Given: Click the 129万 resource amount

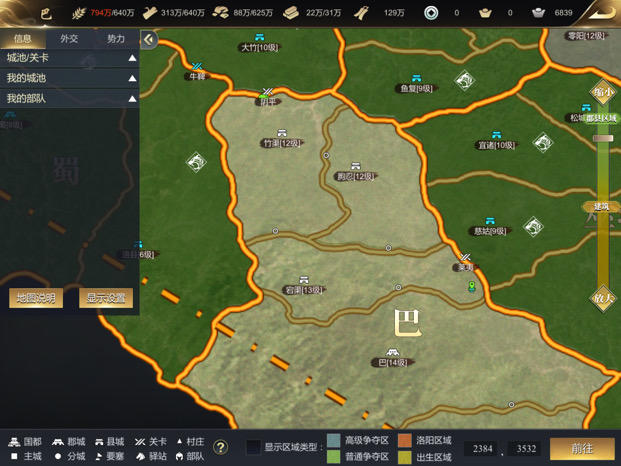Looking at the screenshot, I should pos(394,13).
